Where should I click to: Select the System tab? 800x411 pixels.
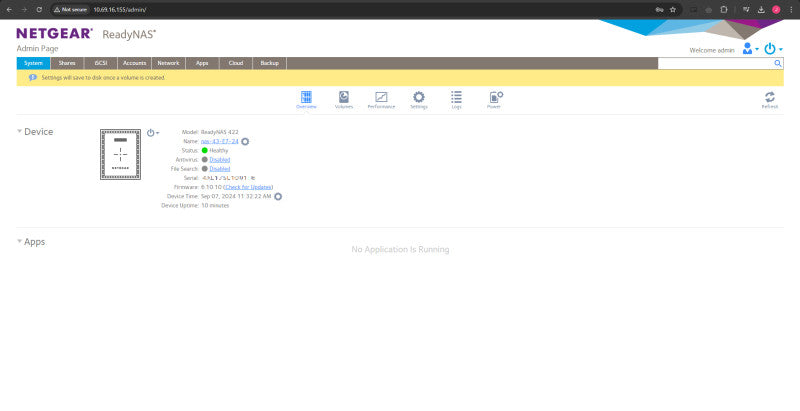(33, 63)
